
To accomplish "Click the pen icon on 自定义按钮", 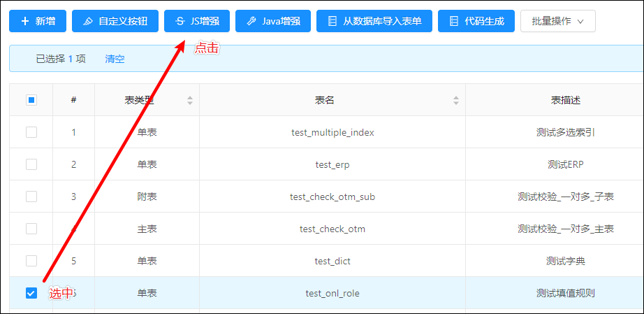I will tap(88, 22).
